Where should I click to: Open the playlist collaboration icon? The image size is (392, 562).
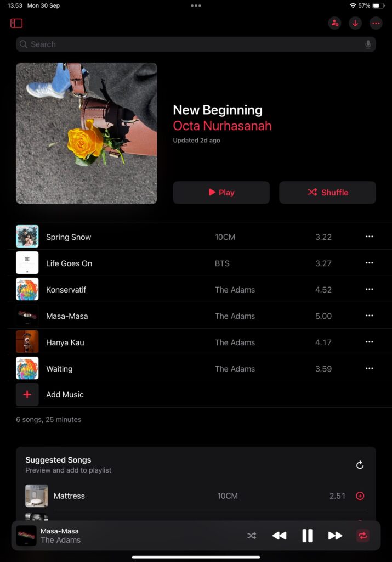335,23
